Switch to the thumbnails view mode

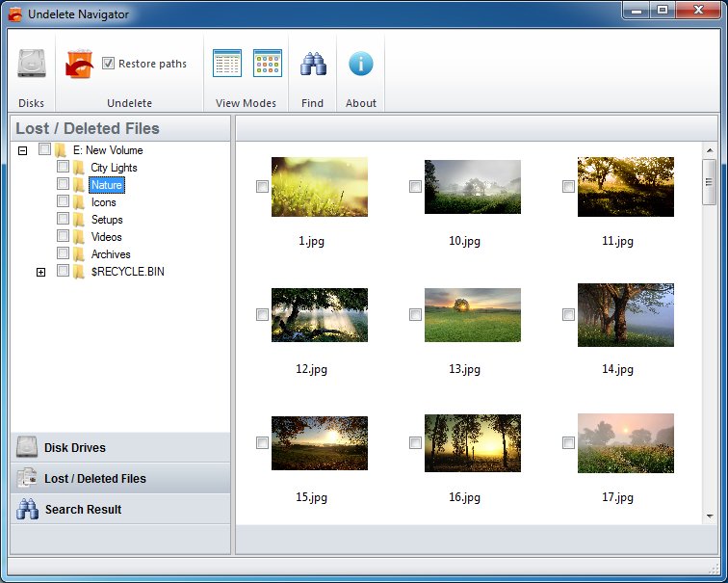point(268,64)
